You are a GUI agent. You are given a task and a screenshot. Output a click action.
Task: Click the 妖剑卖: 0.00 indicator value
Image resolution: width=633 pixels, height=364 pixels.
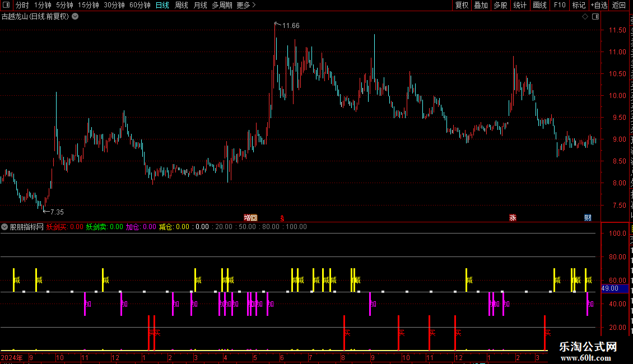pyautogui.click(x=105, y=227)
